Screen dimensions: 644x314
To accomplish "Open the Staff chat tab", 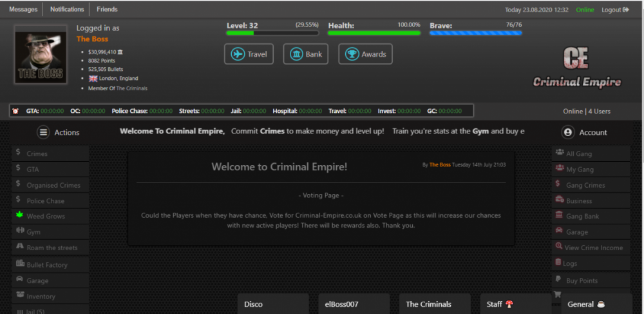I will point(500,304).
